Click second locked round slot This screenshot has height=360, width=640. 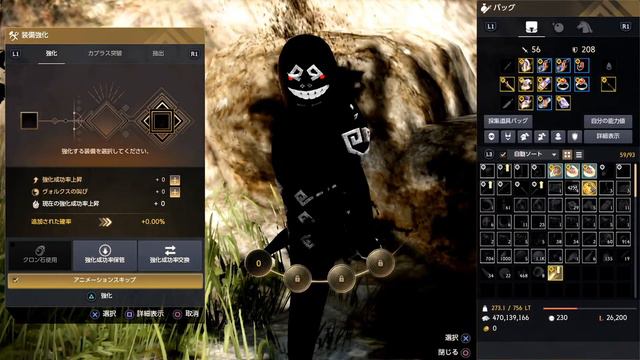341,278
